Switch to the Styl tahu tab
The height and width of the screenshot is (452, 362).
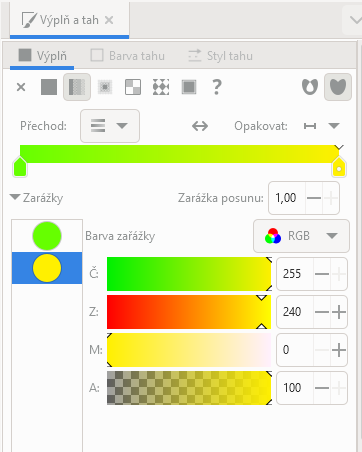coord(220,56)
